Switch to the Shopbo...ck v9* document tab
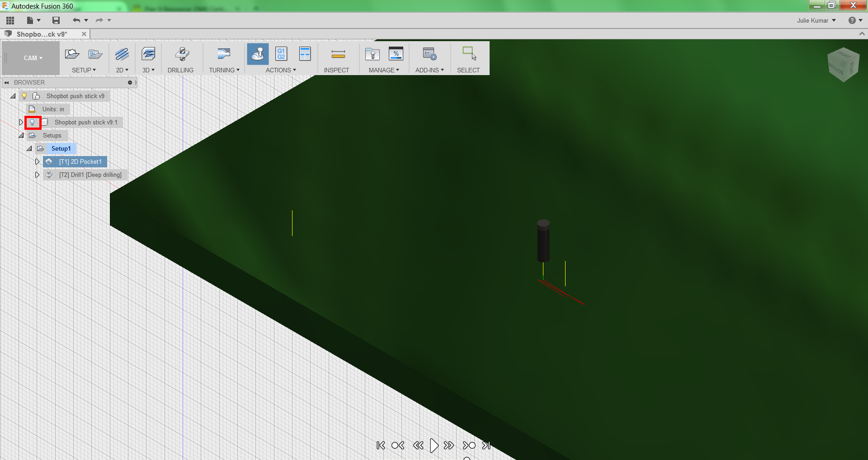This screenshot has width=868, height=460. (x=42, y=34)
